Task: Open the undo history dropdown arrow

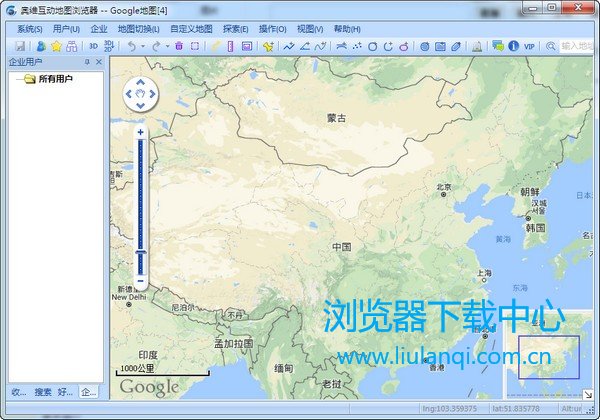Action: (143, 46)
